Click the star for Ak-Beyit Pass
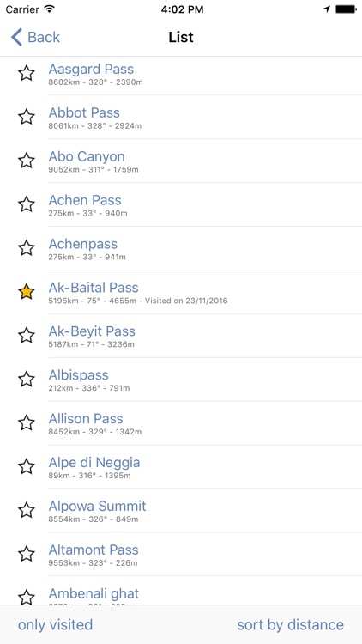Screen dimensions: 362x644 (x=27, y=335)
